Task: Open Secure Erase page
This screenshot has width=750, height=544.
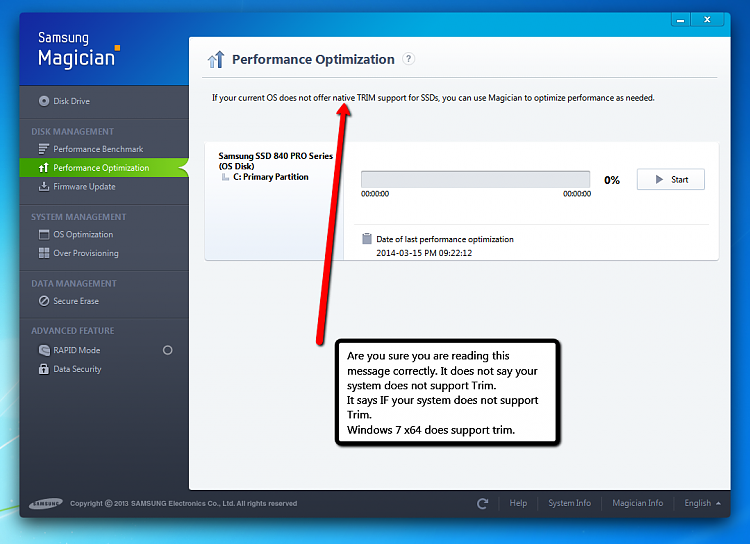Action: point(76,301)
